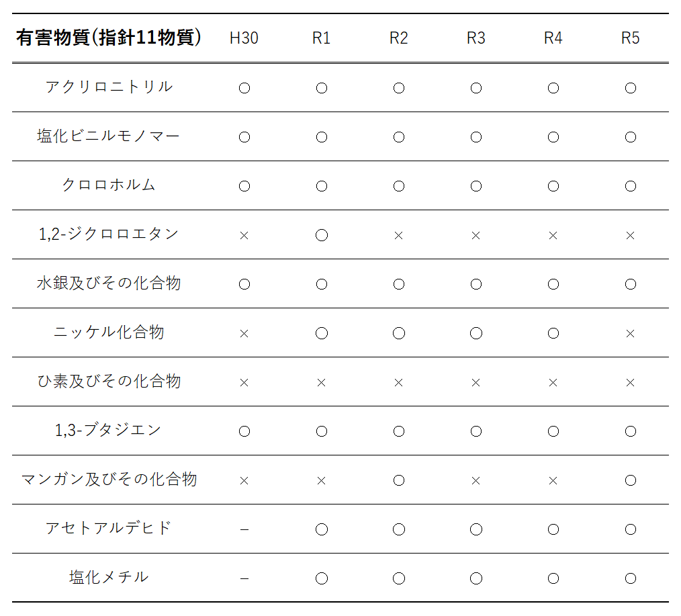The width and height of the screenshot is (681, 616).
Task: Click the アセトアルデヒド dash under H30
Action: pos(244,529)
